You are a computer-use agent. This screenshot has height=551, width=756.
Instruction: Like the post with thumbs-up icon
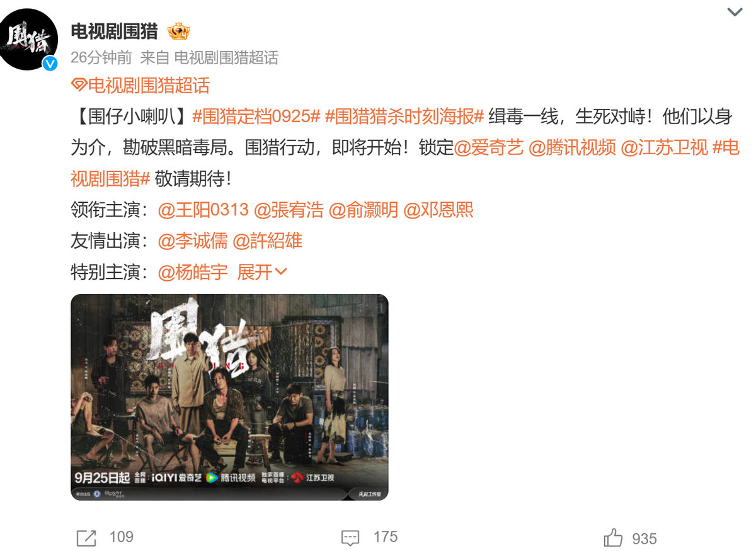tap(613, 538)
